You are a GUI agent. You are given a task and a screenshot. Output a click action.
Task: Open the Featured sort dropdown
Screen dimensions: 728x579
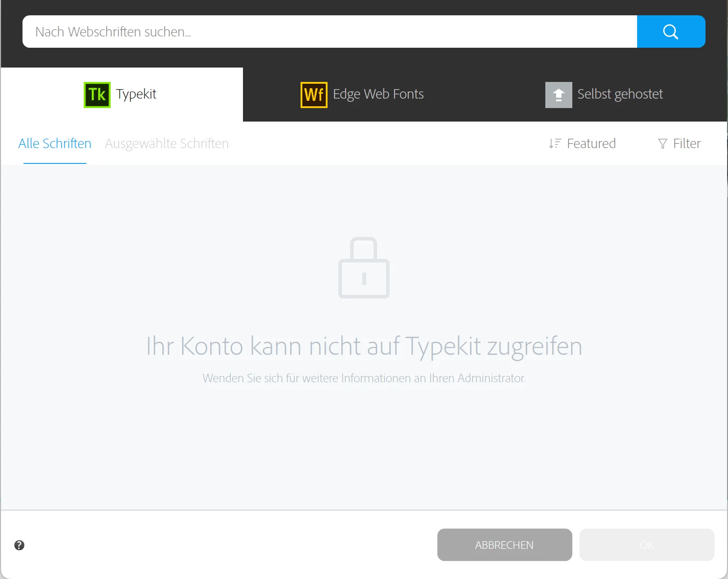click(x=582, y=144)
